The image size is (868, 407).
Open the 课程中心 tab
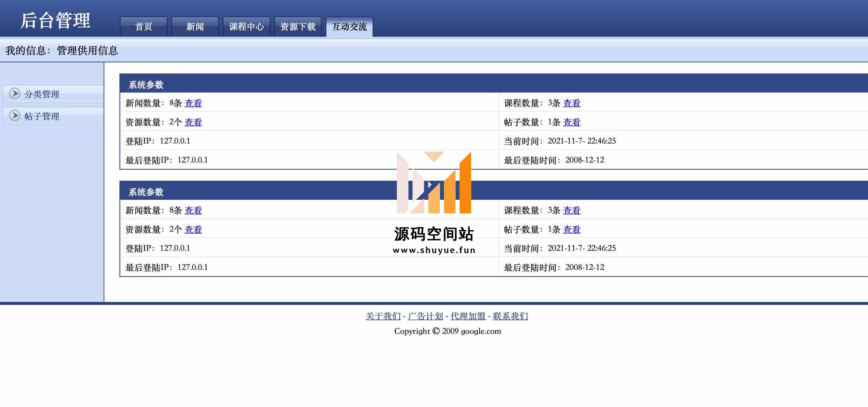[x=247, y=26]
